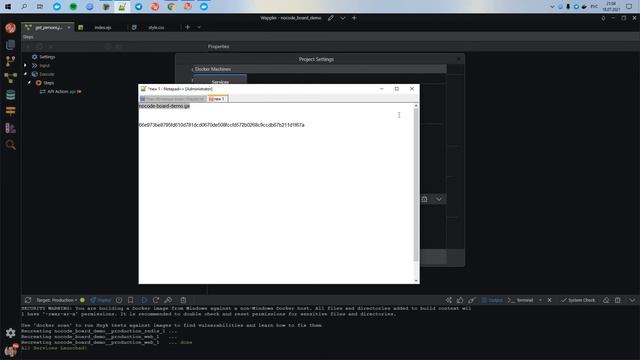Click the System Check button

[578, 300]
